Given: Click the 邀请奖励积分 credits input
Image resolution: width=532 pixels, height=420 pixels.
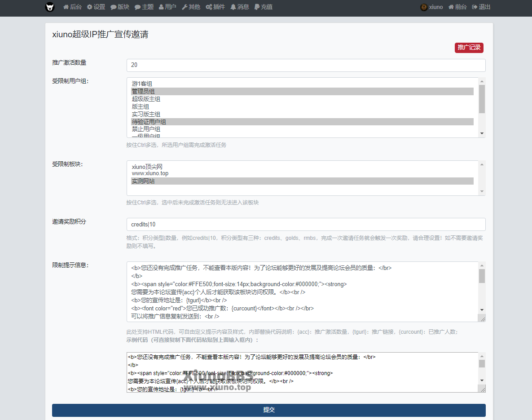Looking at the screenshot, I should pos(306,225).
